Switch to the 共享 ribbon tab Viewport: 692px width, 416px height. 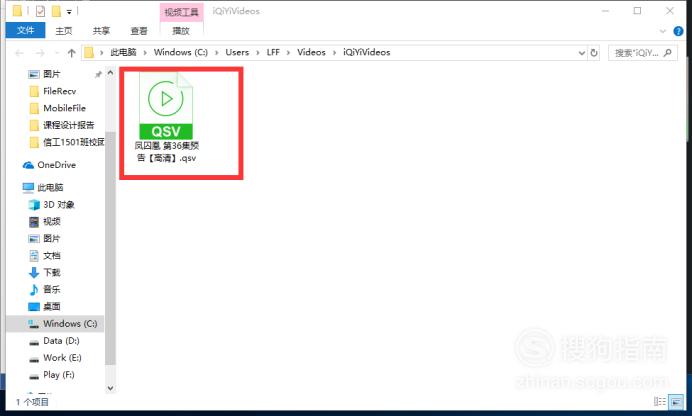click(101, 31)
